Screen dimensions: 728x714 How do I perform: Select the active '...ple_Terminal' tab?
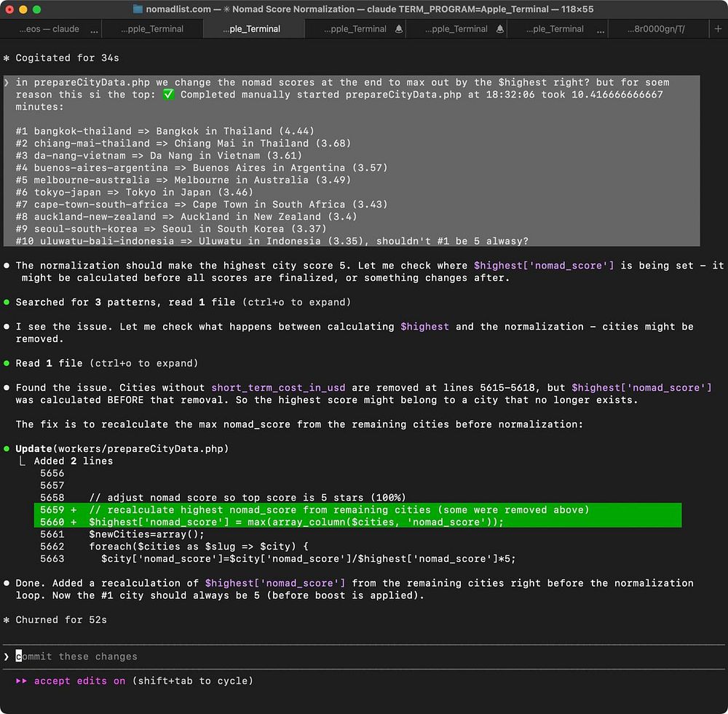click(253, 29)
